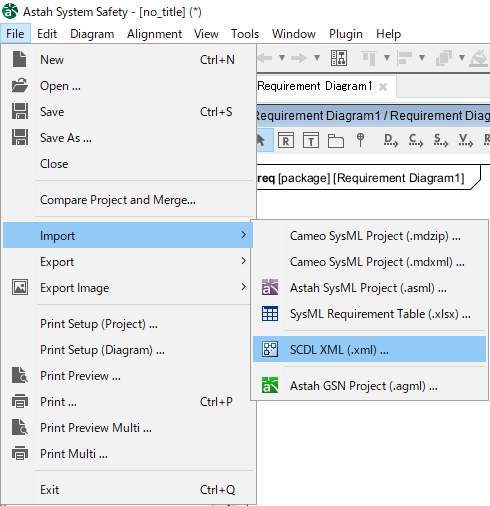Click the Export Image picture icon

20,287
